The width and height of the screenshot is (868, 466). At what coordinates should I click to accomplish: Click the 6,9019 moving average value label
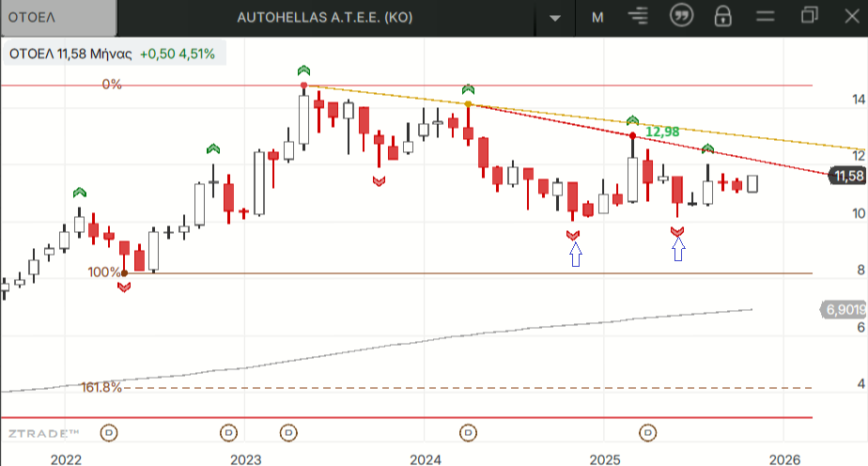(x=845, y=309)
